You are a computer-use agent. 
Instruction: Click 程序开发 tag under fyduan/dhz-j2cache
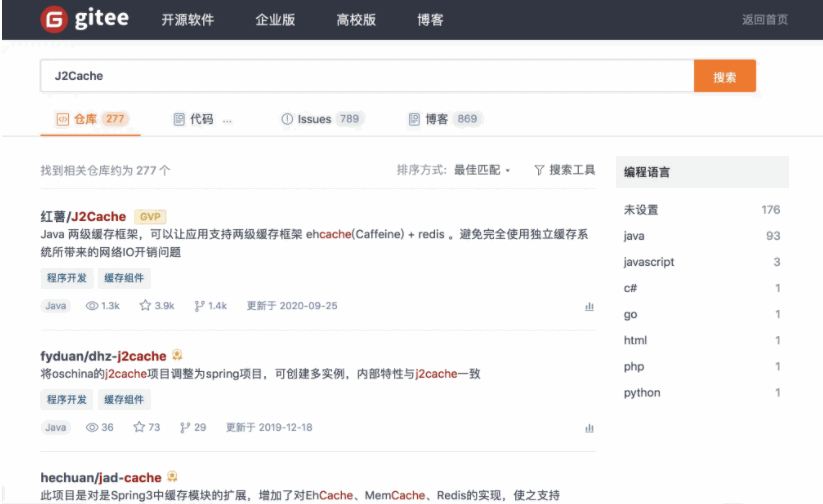(x=67, y=400)
